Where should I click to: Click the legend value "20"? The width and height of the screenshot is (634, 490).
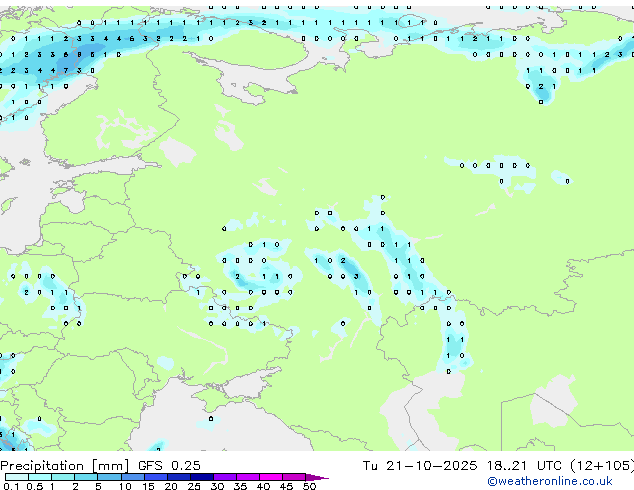pyautogui.click(x=171, y=486)
